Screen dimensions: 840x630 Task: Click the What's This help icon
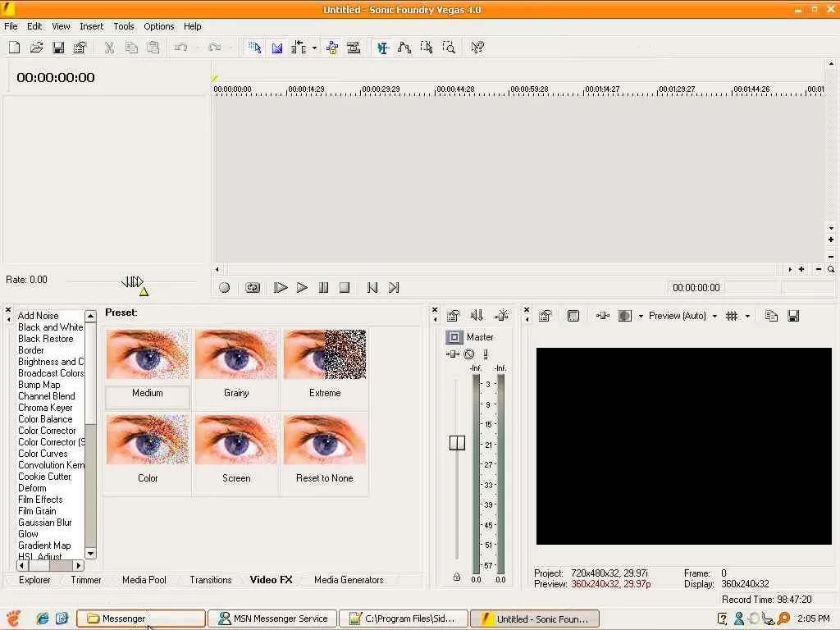pyautogui.click(x=477, y=48)
